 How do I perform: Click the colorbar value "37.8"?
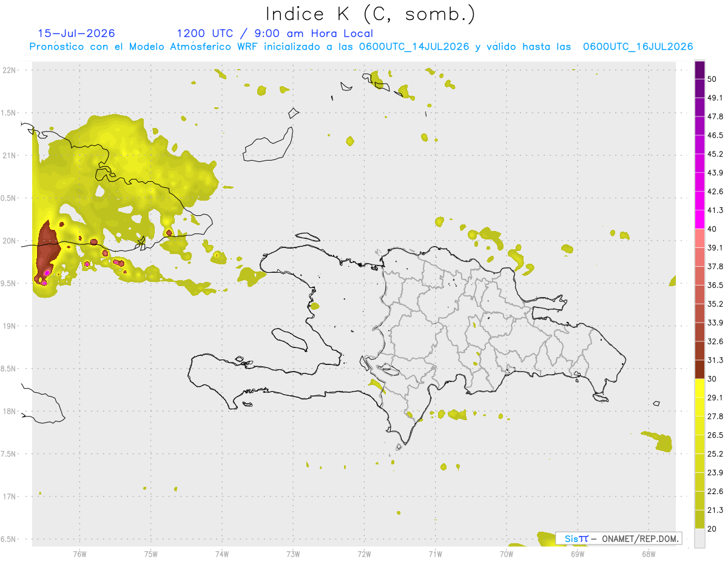click(715, 266)
